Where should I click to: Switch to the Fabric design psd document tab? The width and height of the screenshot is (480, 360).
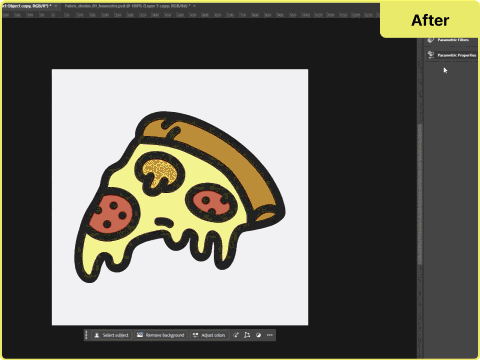(127, 6)
